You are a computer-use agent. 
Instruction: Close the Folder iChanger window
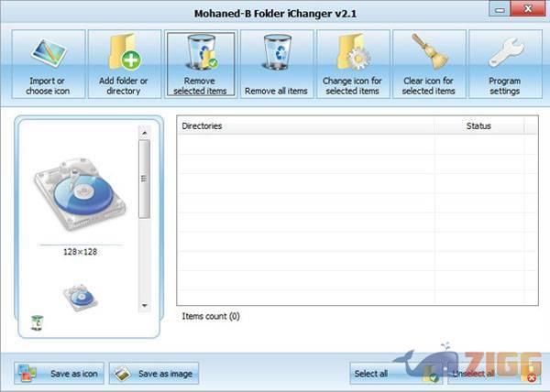coord(528,9)
